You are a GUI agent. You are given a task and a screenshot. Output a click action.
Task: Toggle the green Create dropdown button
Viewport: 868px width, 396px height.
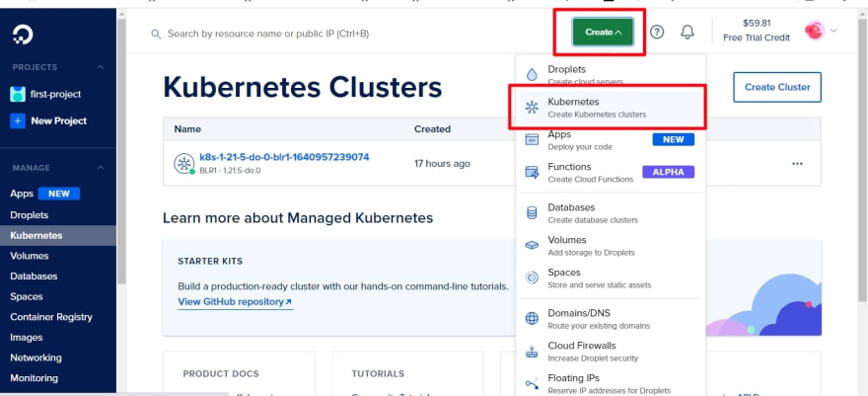[603, 33]
